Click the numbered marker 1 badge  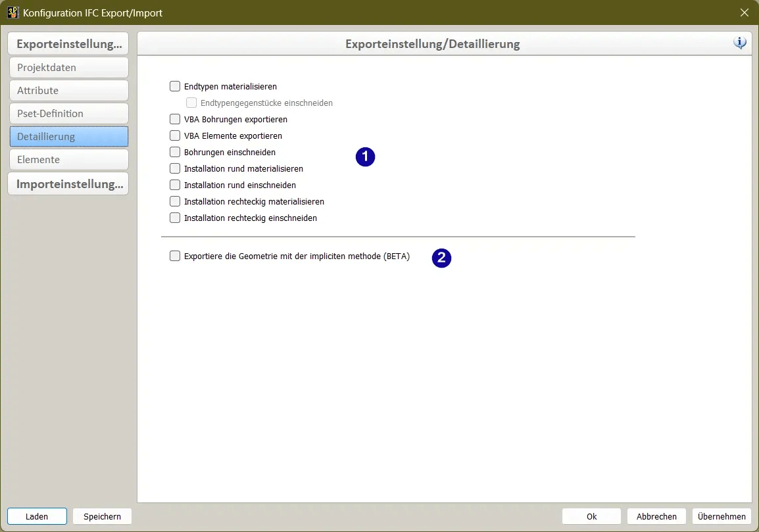[365, 157]
